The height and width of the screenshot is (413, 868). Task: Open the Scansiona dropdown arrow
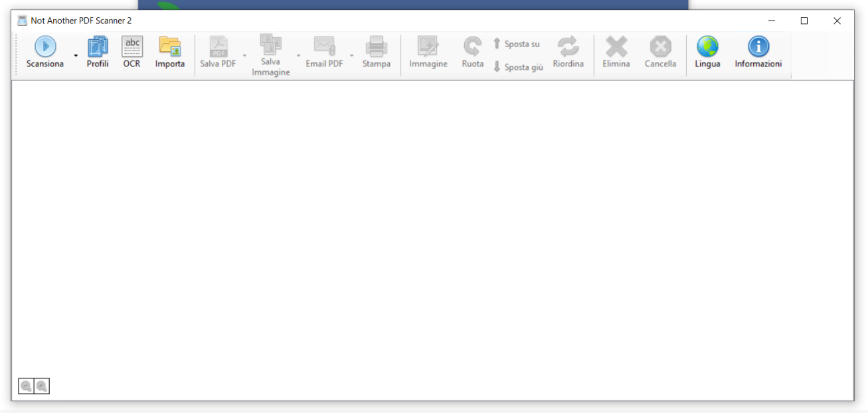[x=76, y=56]
